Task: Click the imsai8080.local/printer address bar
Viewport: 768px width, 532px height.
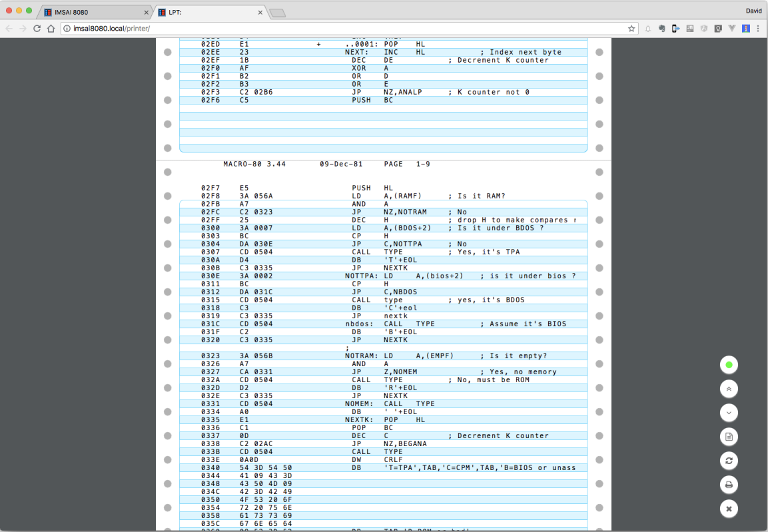Action: pos(333,29)
